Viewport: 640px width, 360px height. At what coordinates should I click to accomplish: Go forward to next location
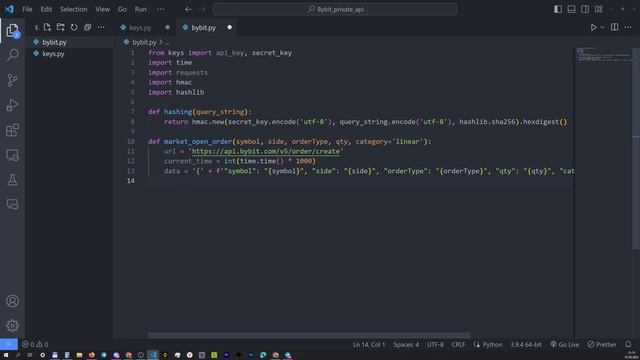click(x=202, y=9)
